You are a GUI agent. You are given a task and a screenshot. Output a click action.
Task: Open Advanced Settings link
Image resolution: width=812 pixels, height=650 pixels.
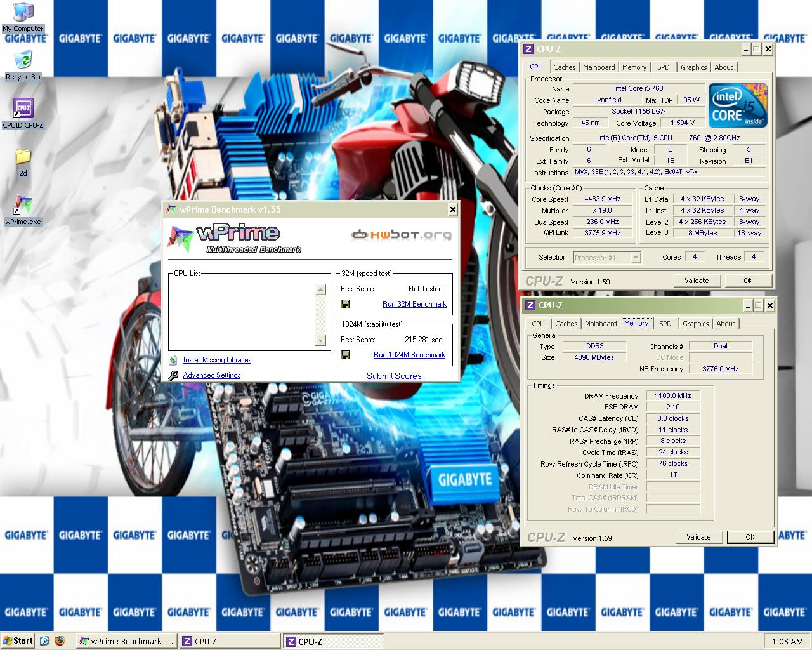click(x=212, y=375)
